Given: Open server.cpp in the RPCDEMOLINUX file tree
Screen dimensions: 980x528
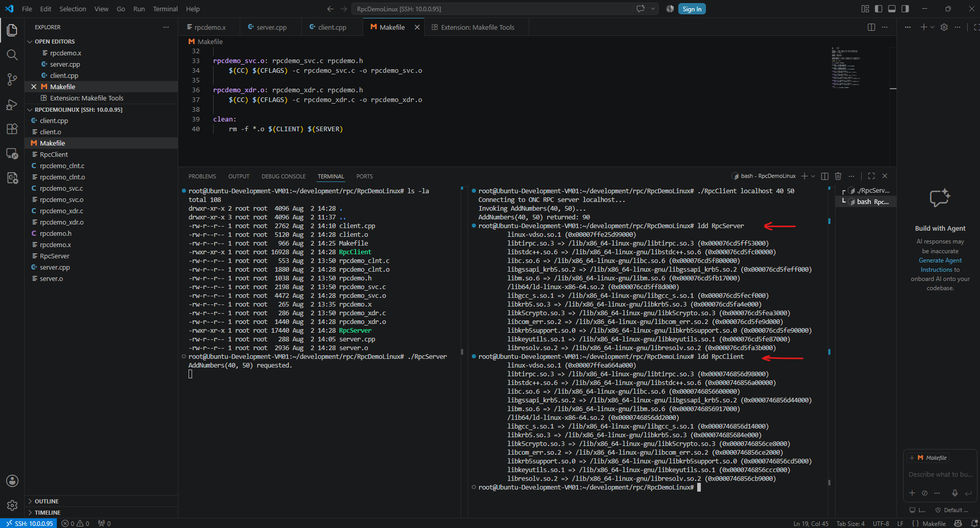Looking at the screenshot, I should click(x=101, y=267).
